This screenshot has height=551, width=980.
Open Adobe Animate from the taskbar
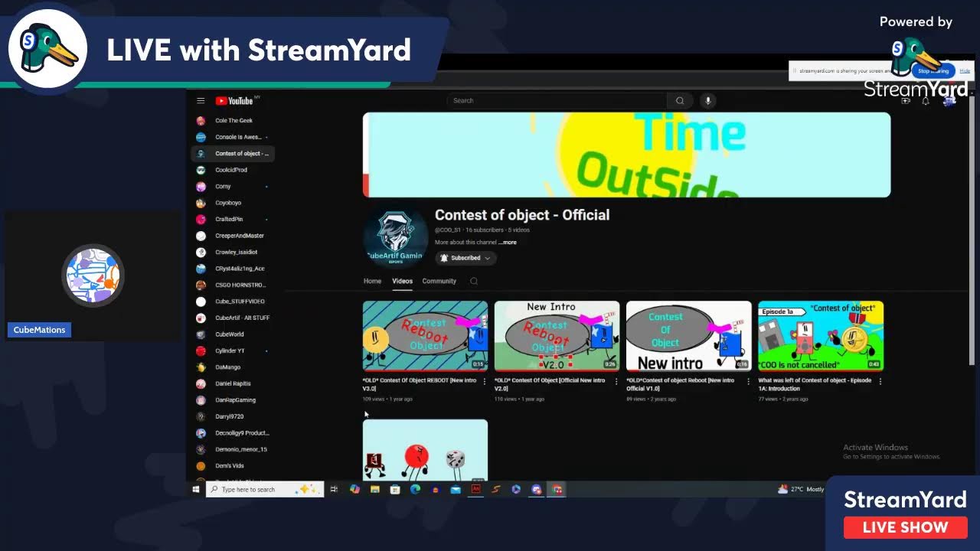pos(475,490)
